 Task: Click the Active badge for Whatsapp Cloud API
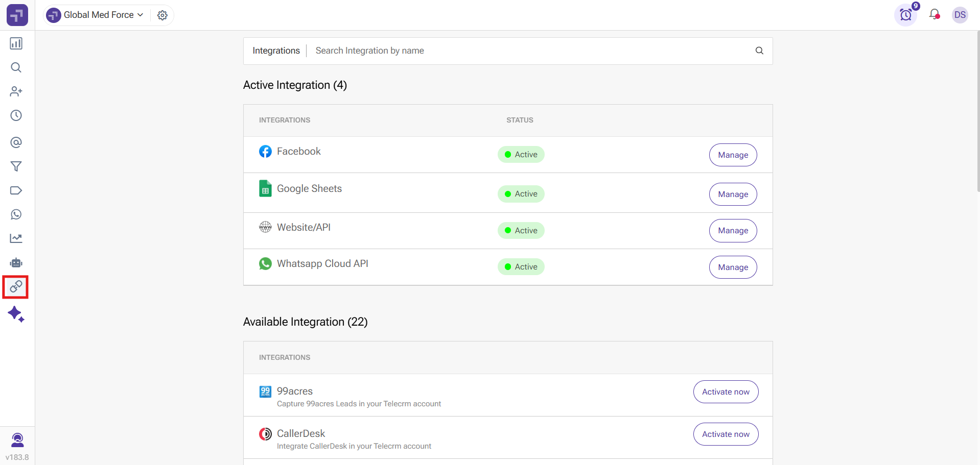(x=521, y=266)
